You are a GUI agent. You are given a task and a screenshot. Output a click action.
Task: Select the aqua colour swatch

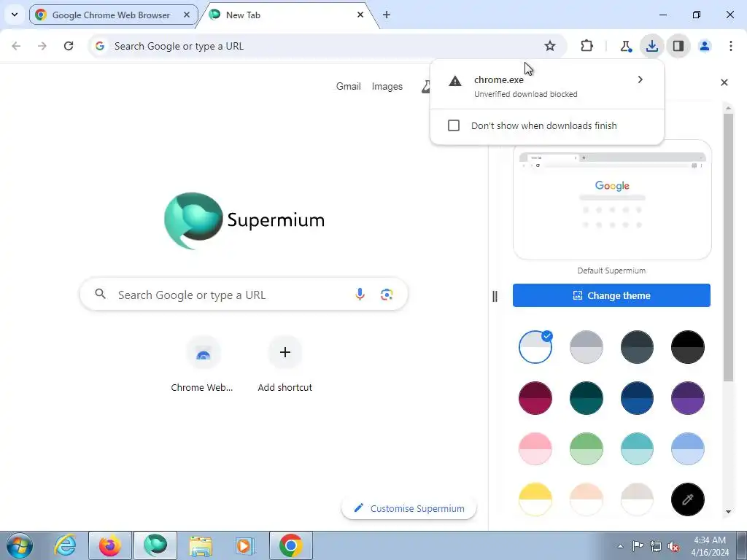637,448
